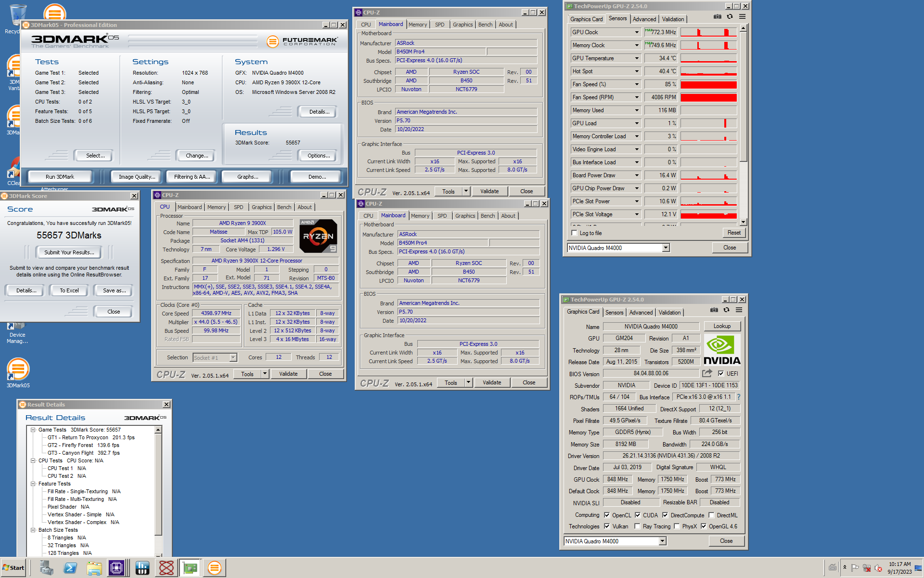Click Reset in GPU-Z Sensors window
The height and width of the screenshot is (578, 924).
[x=734, y=233]
